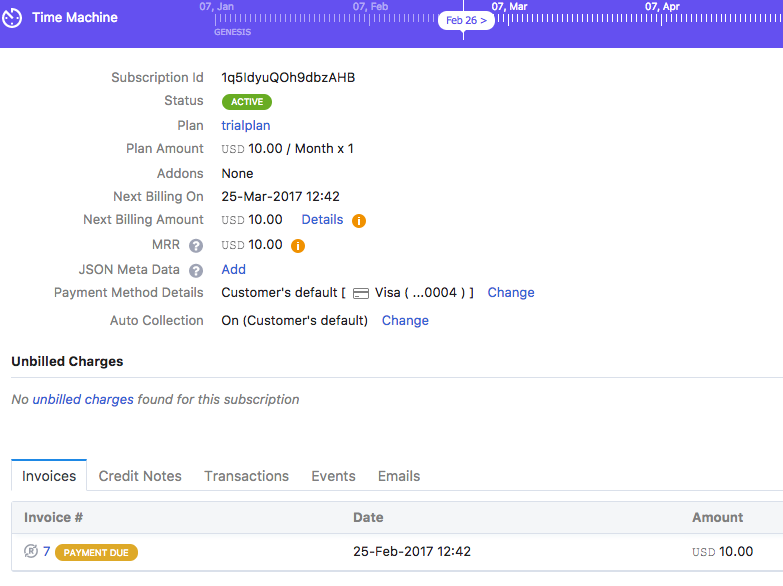Change the Auto Collection setting
Screen dimensions: 783x586
point(405,321)
